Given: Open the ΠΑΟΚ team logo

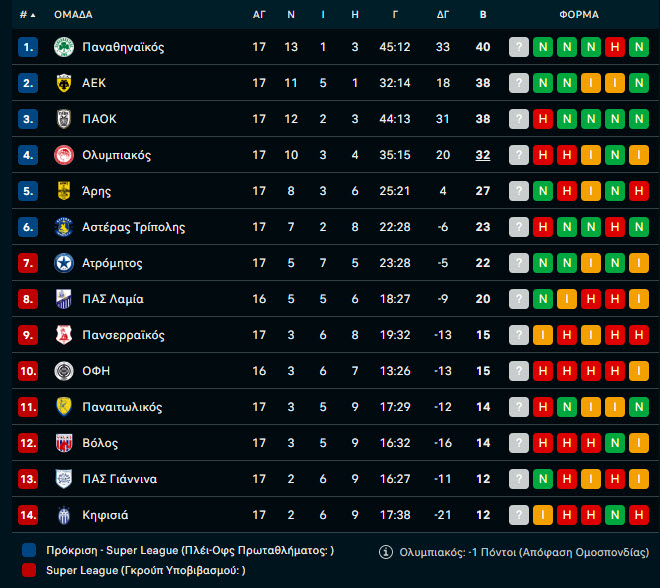Looking at the screenshot, I should pyautogui.click(x=64, y=119).
